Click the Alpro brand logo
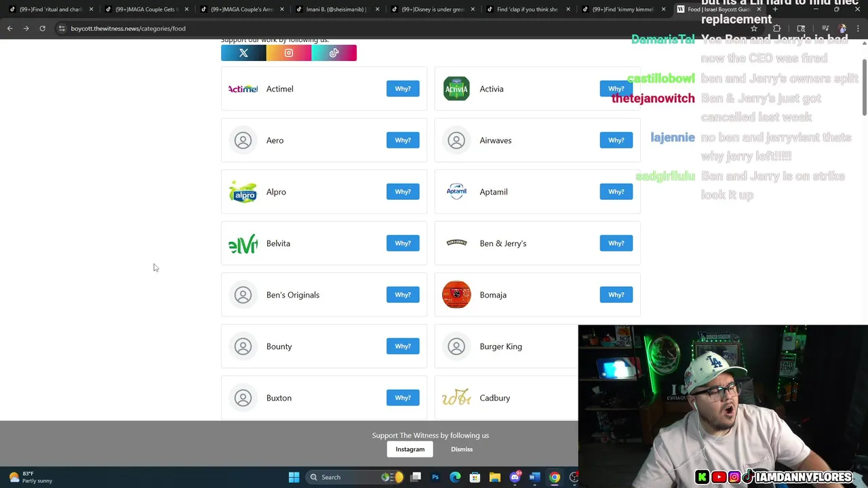The width and height of the screenshot is (868, 488). pos(243,192)
